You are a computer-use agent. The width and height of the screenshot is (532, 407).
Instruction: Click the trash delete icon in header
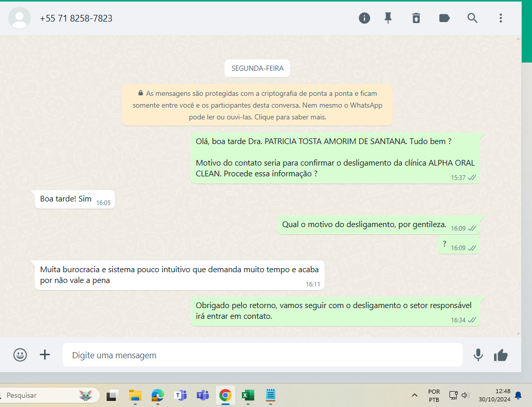(x=416, y=18)
